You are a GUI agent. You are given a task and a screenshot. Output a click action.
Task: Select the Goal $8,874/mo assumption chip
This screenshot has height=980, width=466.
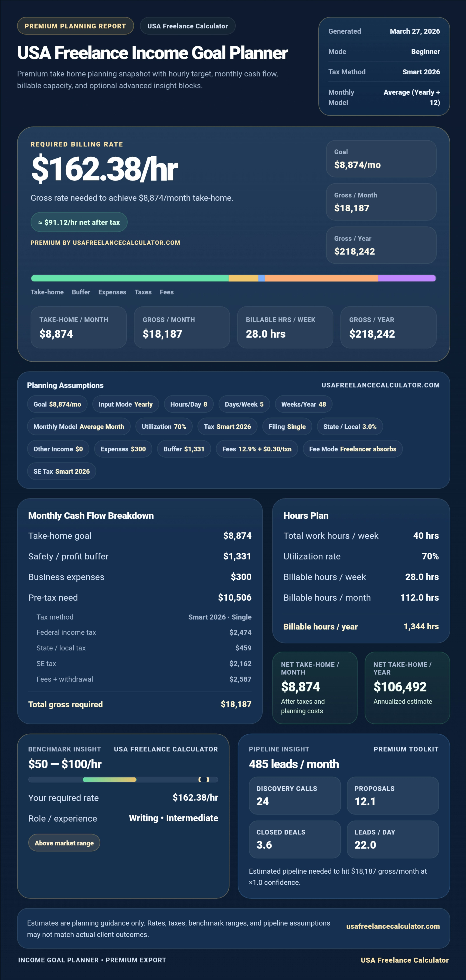point(57,404)
